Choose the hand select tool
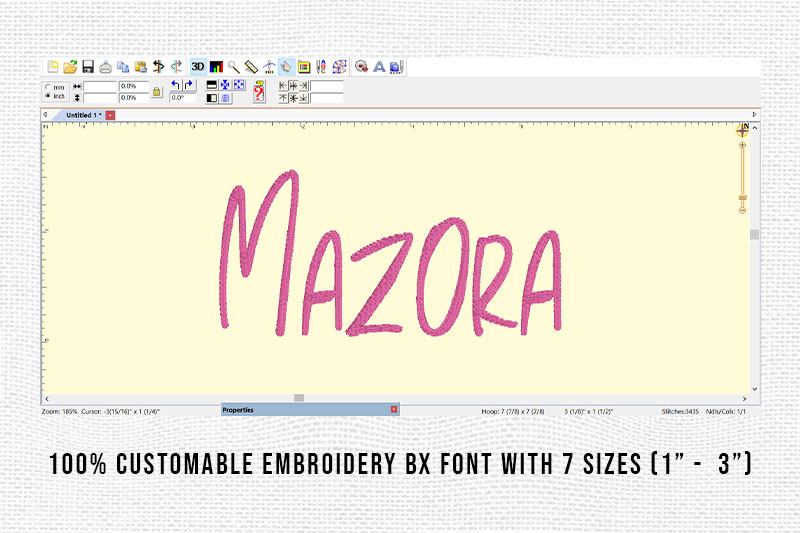 (x=286, y=67)
